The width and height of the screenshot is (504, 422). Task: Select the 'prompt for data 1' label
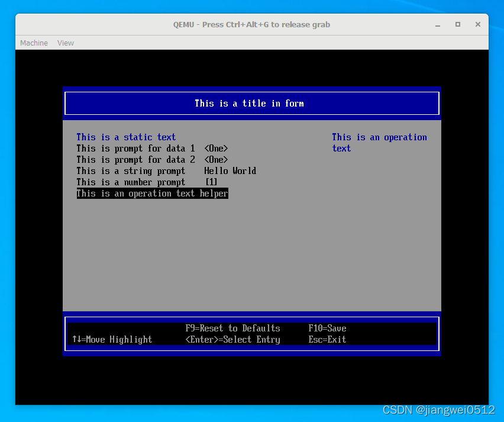135,149
